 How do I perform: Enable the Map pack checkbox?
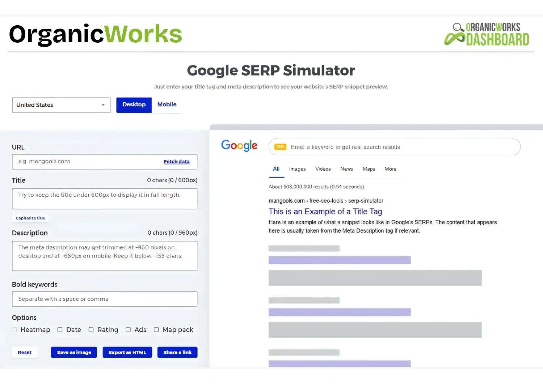point(156,330)
